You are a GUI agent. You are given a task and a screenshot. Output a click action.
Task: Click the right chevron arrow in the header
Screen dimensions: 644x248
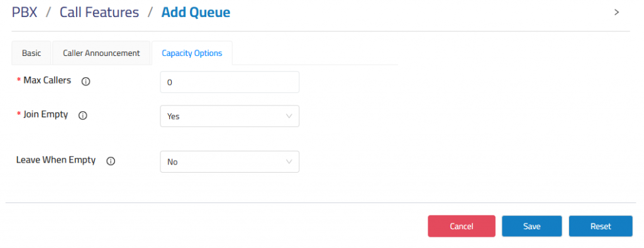(x=616, y=13)
